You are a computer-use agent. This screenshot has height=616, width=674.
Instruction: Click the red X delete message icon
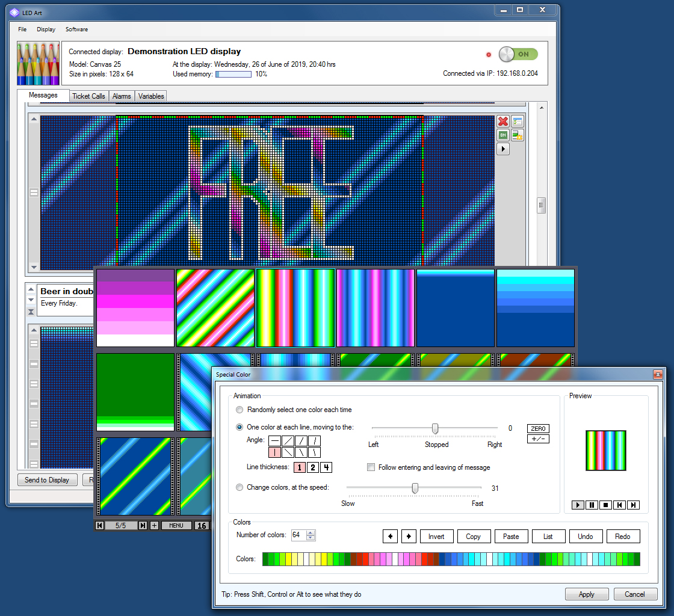(503, 122)
